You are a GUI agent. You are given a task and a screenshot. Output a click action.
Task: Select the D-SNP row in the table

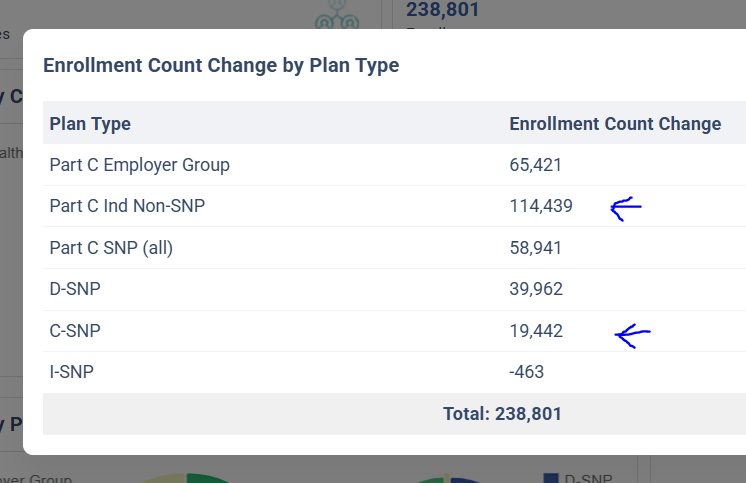75,289
